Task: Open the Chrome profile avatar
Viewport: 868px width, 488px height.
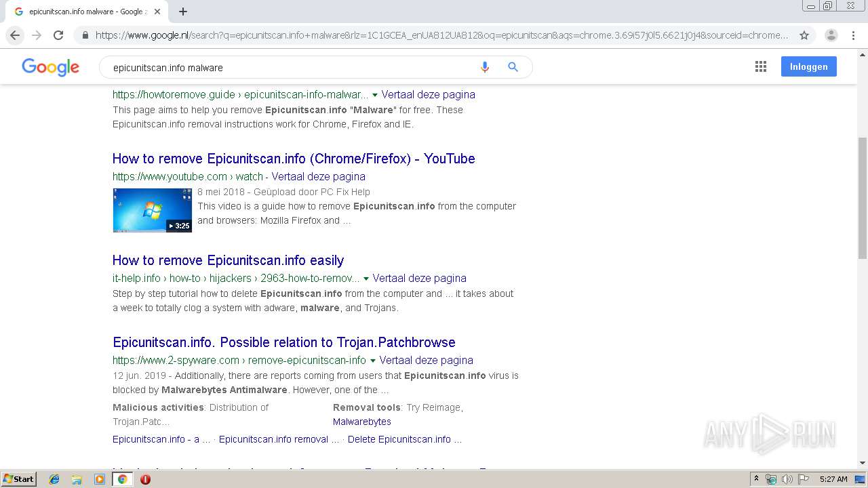Action: tap(831, 35)
